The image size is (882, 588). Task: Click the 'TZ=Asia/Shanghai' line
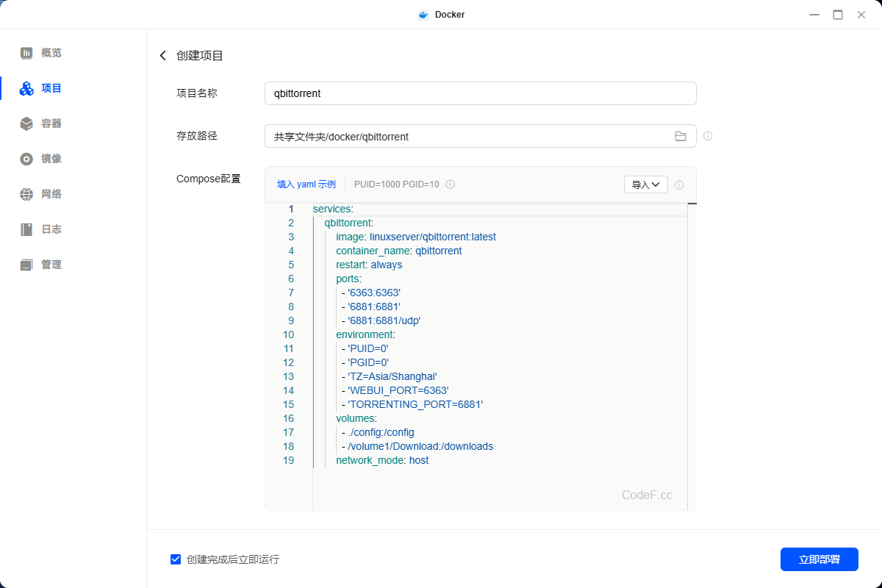click(x=390, y=376)
